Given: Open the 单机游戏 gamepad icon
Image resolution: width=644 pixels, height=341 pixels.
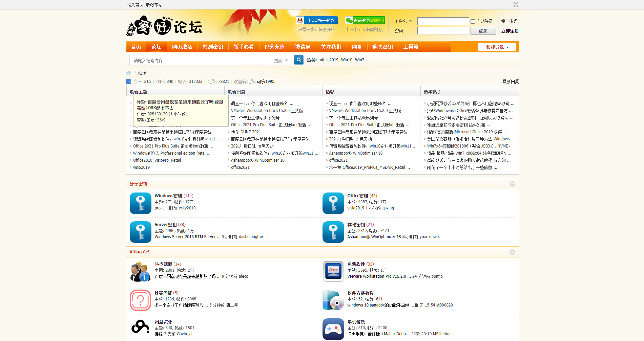Looking at the screenshot, I should point(333,329).
